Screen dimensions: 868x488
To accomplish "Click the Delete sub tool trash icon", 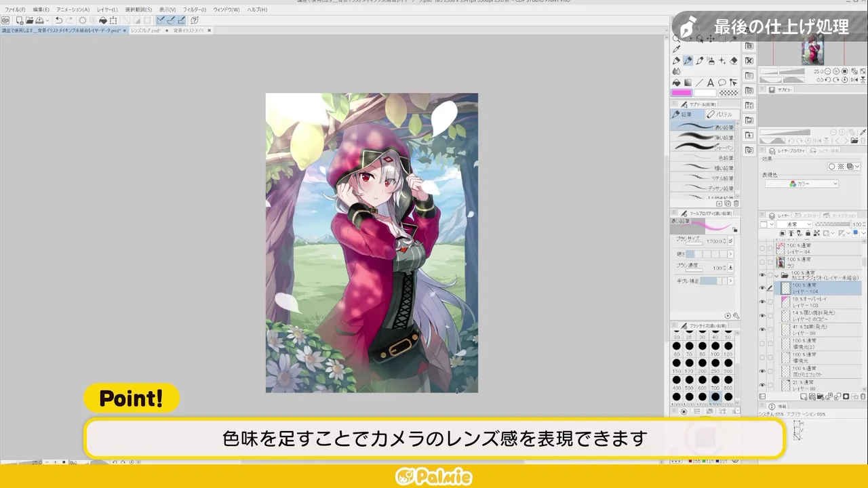I will (736, 203).
